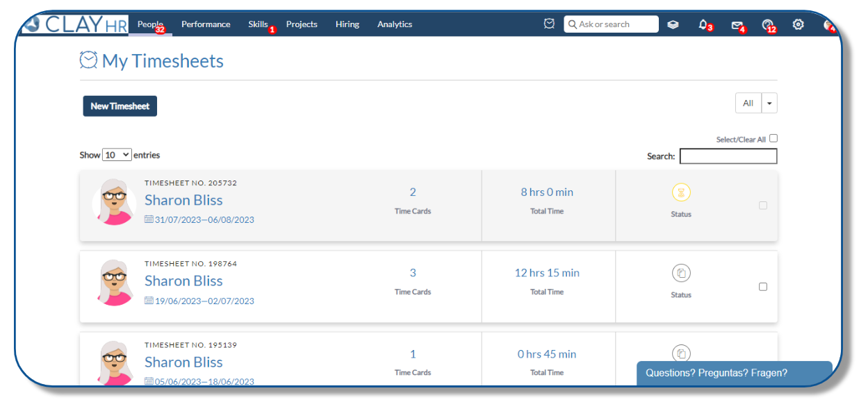Screen dimensions: 868x409
Task: Click the All filter button
Action: point(748,103)
